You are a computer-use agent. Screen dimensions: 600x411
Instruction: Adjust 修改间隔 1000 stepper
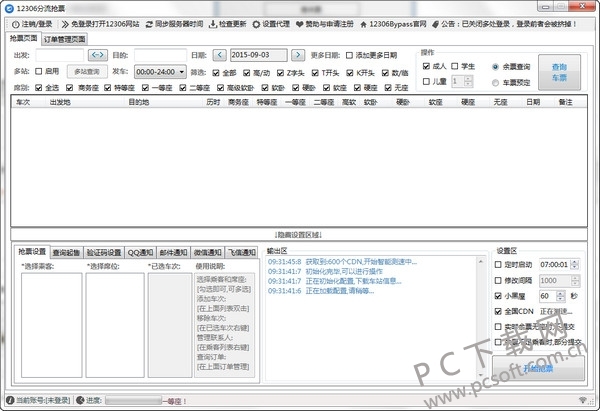click(x=575, y=281)
